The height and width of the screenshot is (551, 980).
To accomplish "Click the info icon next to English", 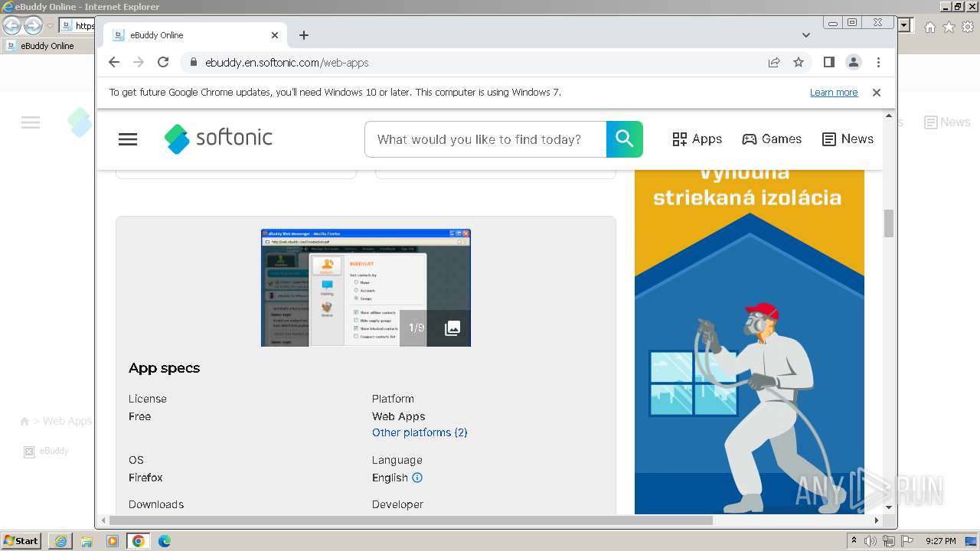I will coord(417,478).
